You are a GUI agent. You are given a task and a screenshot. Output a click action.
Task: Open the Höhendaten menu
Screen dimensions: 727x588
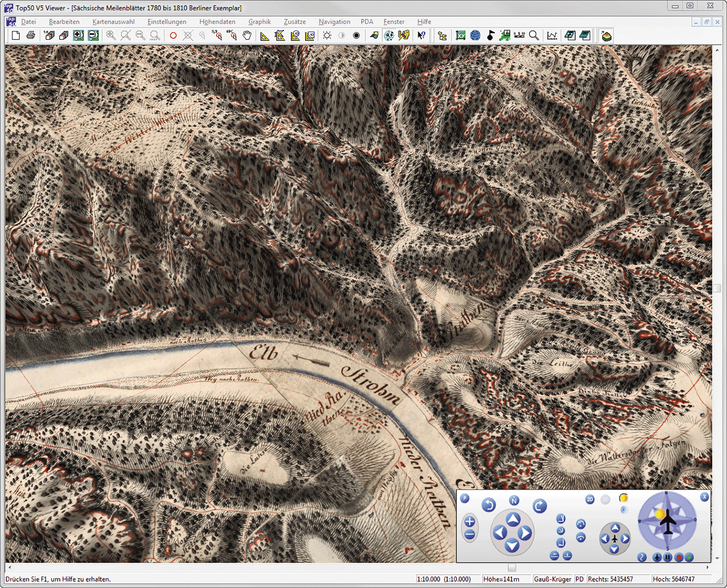click(x=217, y=22)
